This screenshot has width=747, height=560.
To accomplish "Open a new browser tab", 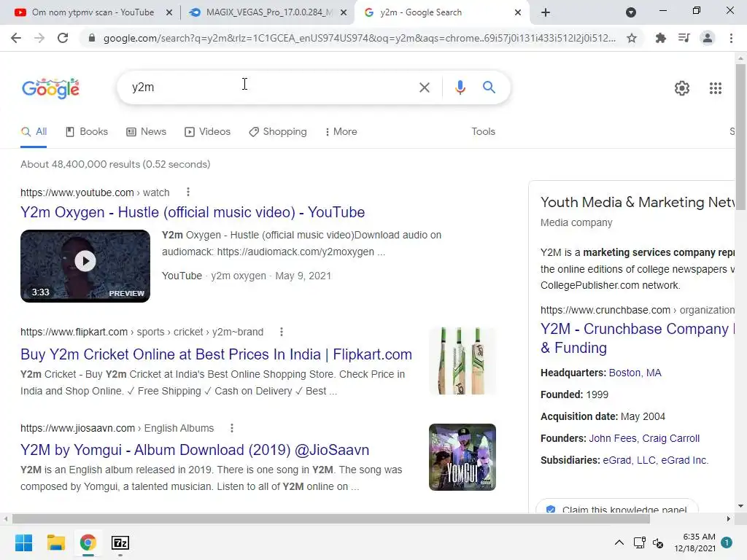I will 546,12.
